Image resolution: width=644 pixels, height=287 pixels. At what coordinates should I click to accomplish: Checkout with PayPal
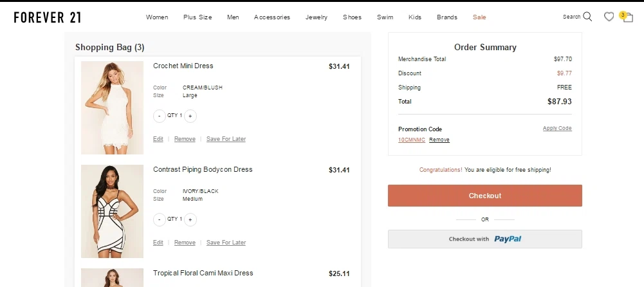485,239
